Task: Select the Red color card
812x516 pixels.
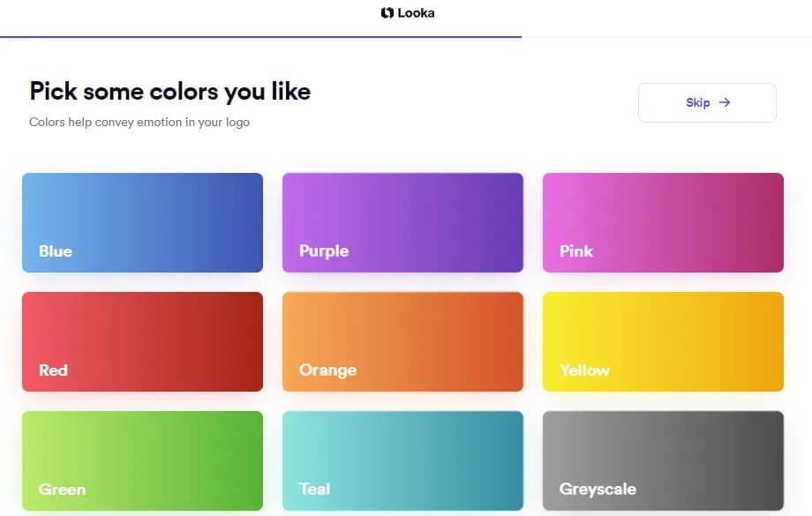Action: 142,341
